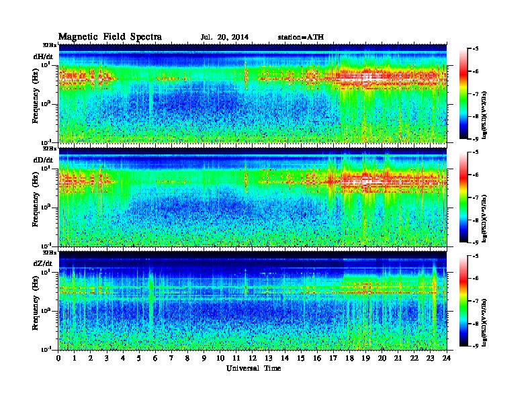Screen dimensions: 532x411
Task: Click hour tick label "6" on time axis
Action: click(x=155, y=358)
